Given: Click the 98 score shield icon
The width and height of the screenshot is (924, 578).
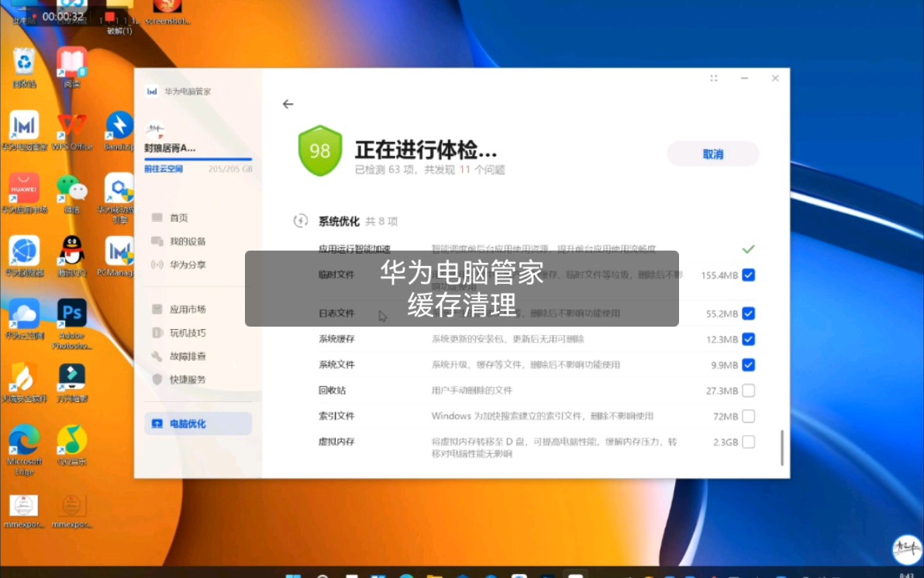Looking at the screenshot, I should click(x=320, y=151).
